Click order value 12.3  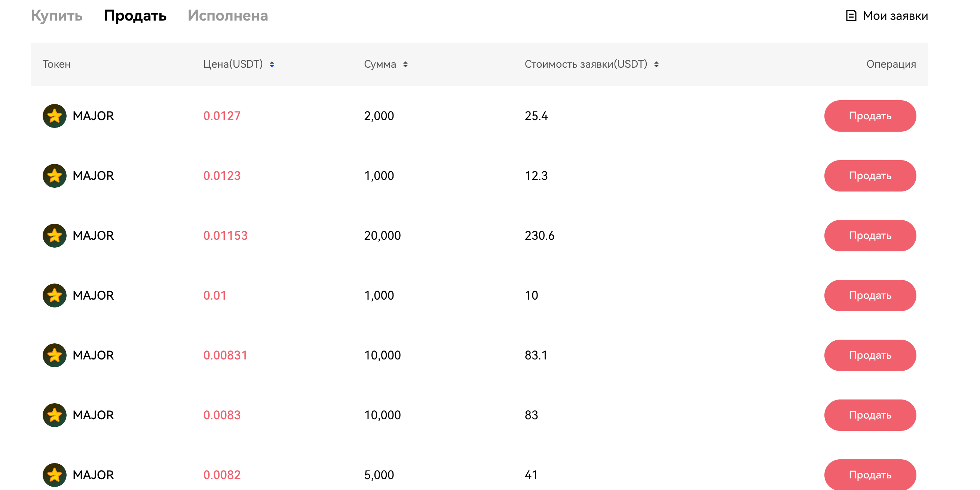tap(536, 175)
